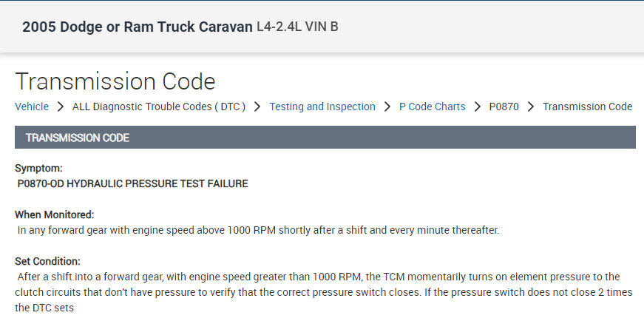Click the When Monitored label

click(x=55, y=214)
